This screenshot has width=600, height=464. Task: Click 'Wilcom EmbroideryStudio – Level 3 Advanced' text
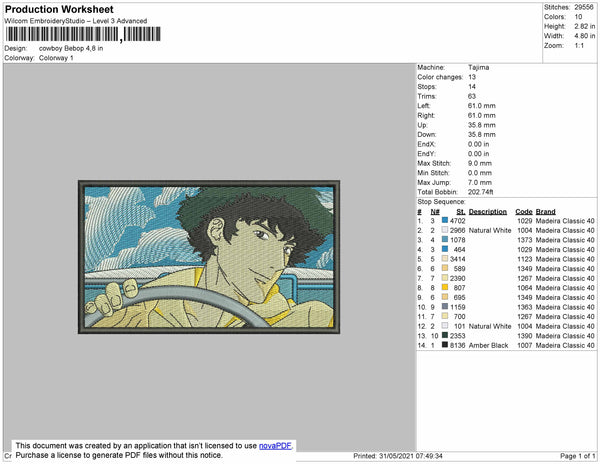tap(76, 21)
